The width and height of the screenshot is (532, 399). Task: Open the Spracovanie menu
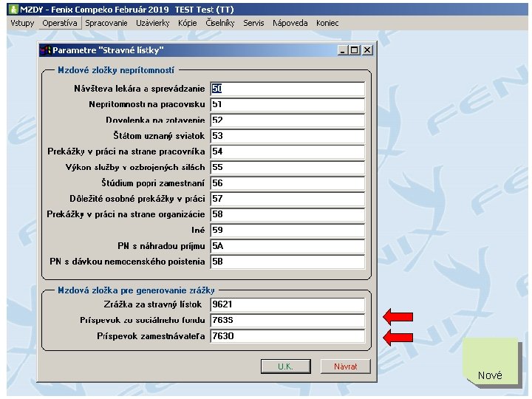tap(106, 23)
